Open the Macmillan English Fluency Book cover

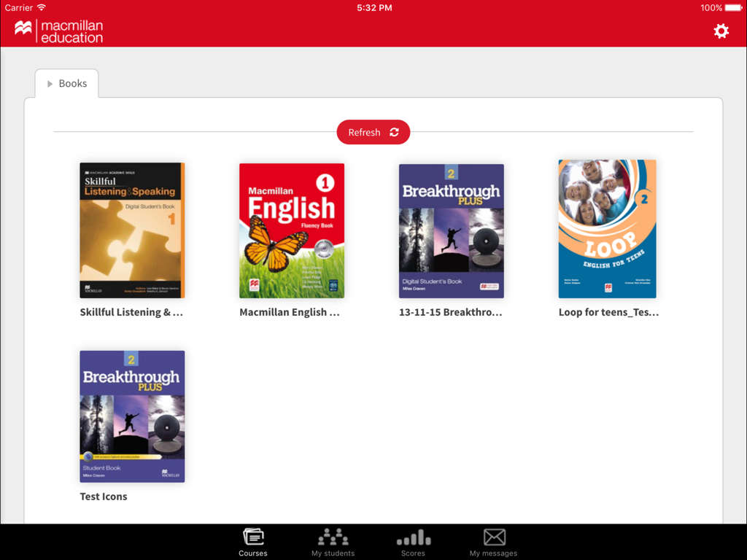tap(291, 230)
